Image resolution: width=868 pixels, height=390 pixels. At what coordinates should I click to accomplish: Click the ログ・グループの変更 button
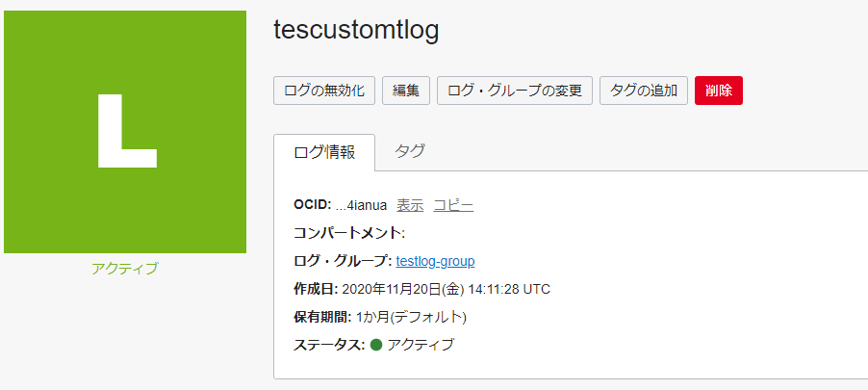pyautogui.click(x=515, y=91)
